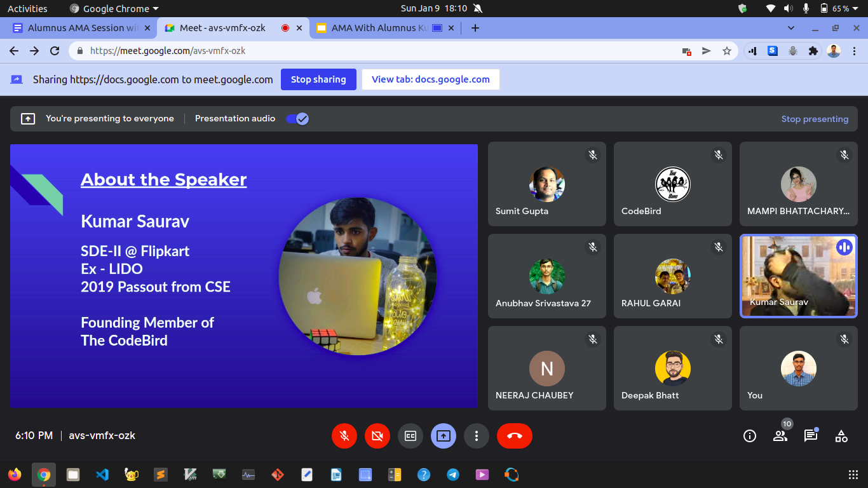Open Activities in GNOME top bar
The height and width of the screenshot is (488, 868).
(x=27, y=8)
